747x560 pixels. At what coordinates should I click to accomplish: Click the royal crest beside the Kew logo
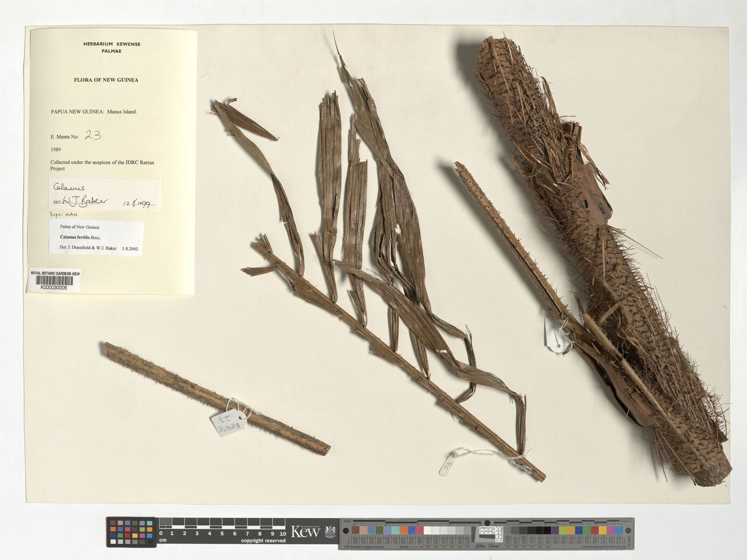(x=331, y=532)
